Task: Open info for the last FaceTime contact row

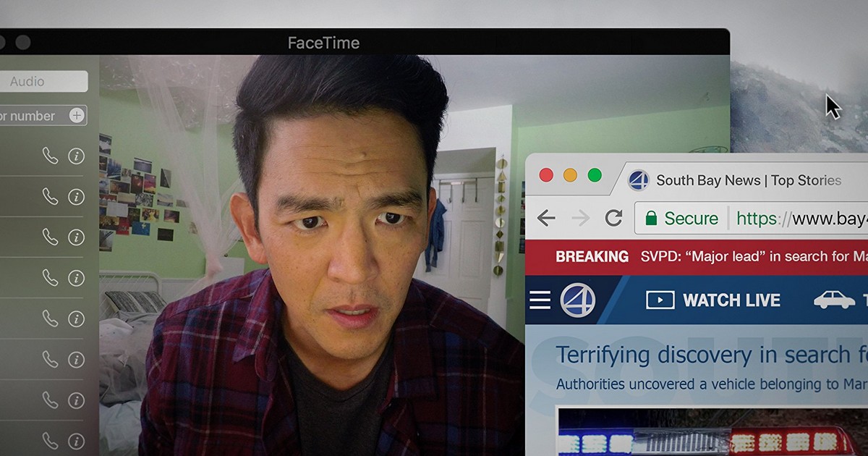Action: 76,440
